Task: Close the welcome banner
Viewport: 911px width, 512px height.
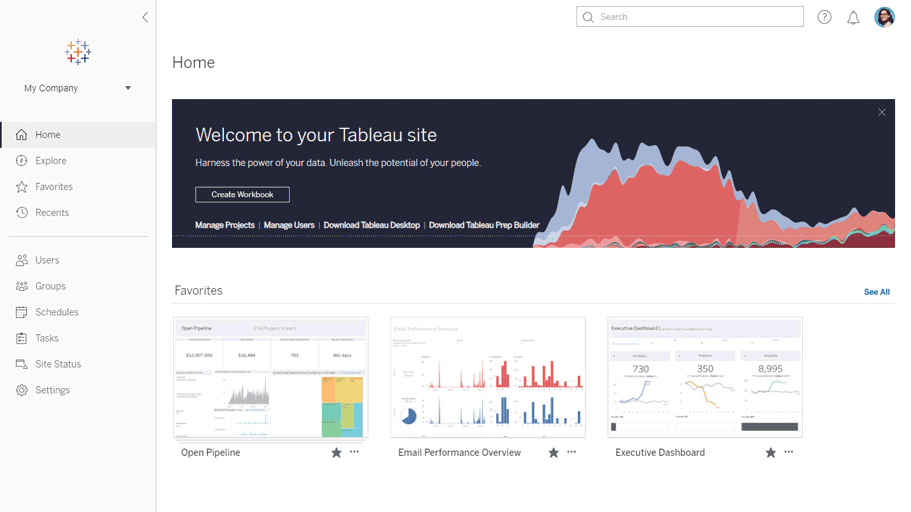Action: [882, 112]
